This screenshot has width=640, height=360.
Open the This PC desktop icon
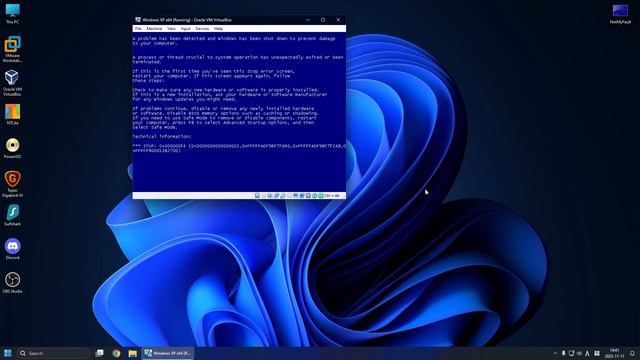click(12, 13)
